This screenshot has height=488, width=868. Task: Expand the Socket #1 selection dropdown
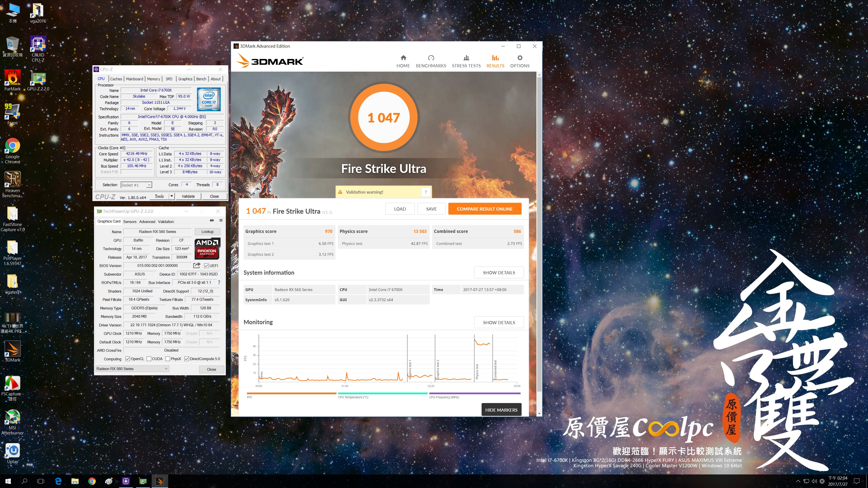[x=149, y=185]
